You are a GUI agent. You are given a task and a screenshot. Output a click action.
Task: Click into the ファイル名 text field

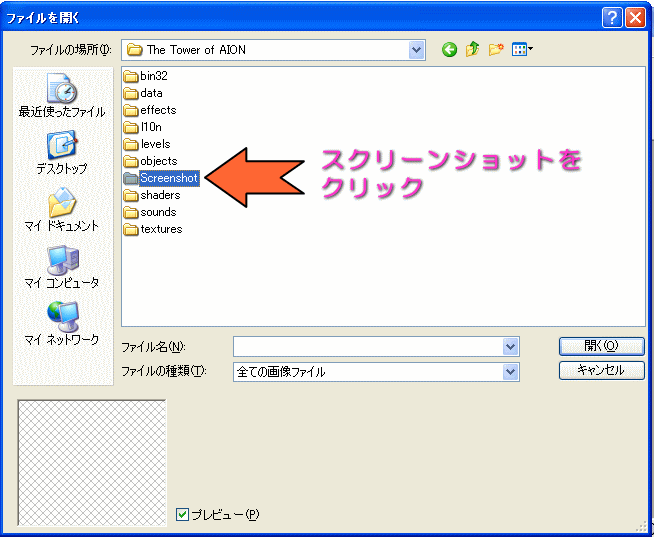pos(368,346)
